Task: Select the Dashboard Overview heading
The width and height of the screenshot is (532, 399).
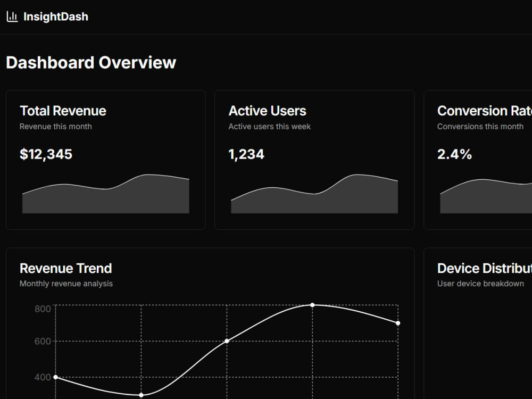Action: click(x=91, y=62)
